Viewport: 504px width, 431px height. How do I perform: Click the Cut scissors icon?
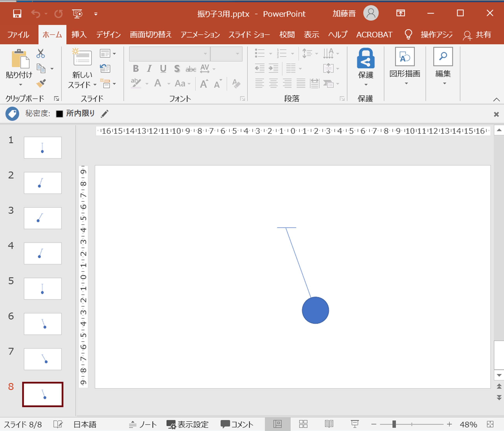pyautogui.click(x=41, y=53)
